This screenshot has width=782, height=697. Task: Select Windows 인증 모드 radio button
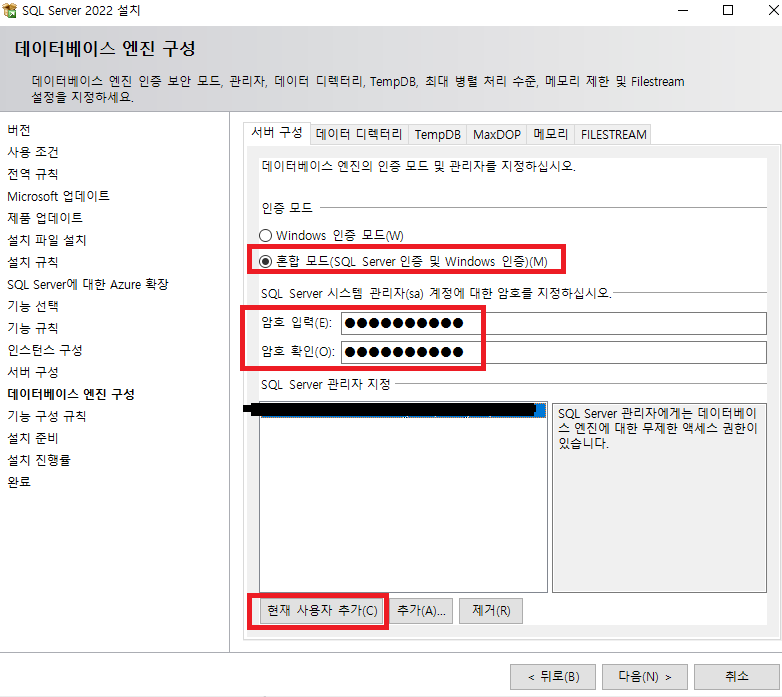(265, 235)
